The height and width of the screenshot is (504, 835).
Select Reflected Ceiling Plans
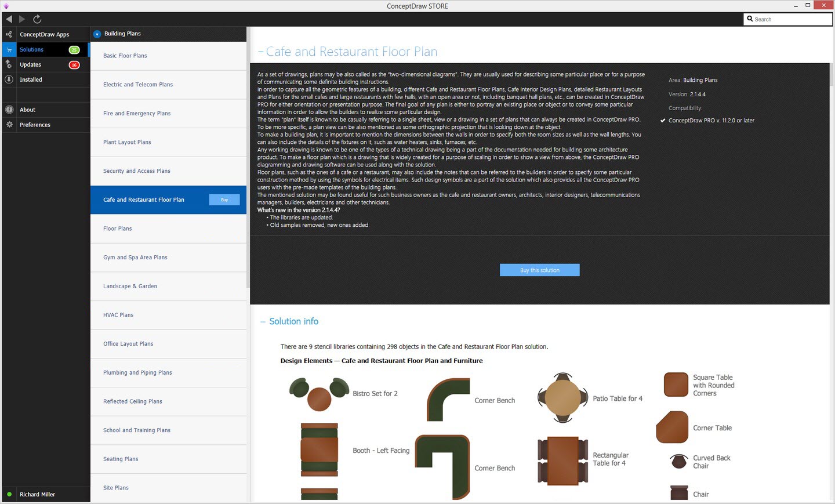[x=168, y=401]
